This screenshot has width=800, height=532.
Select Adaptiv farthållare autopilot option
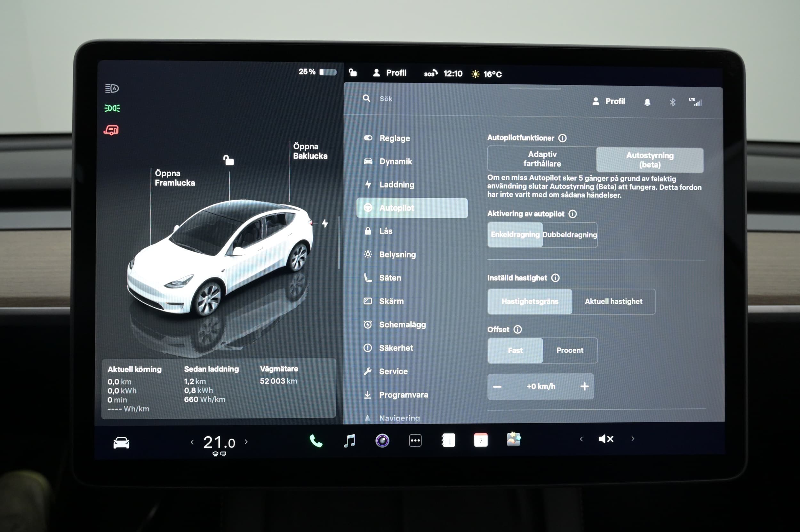(542, 159)
